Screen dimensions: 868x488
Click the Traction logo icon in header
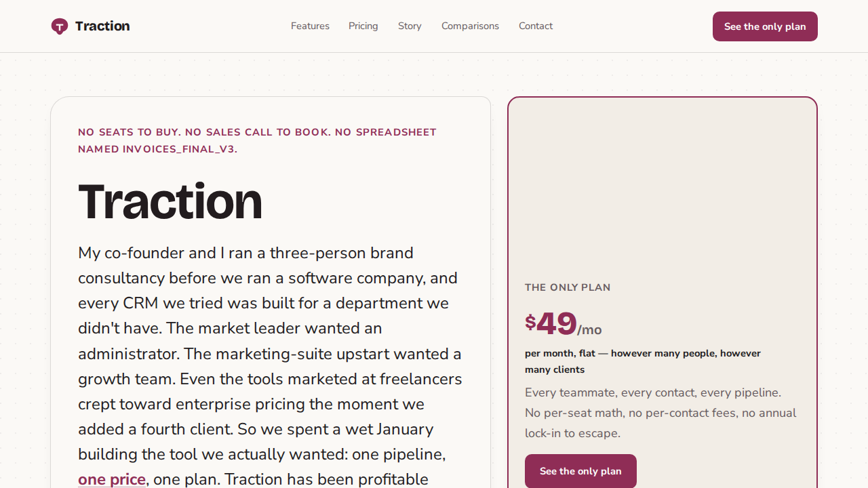coord(60,26)
